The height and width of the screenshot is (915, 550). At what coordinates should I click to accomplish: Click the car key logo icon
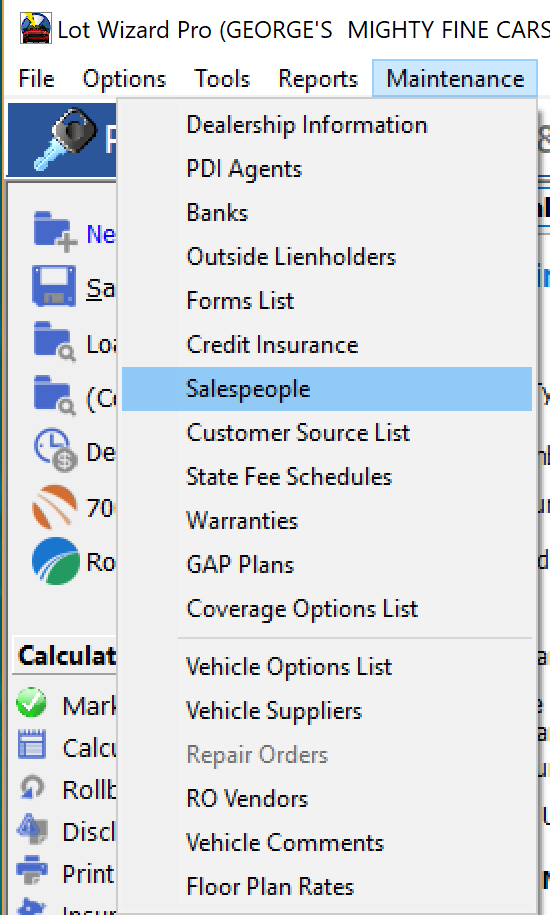(x=65, y=139)
